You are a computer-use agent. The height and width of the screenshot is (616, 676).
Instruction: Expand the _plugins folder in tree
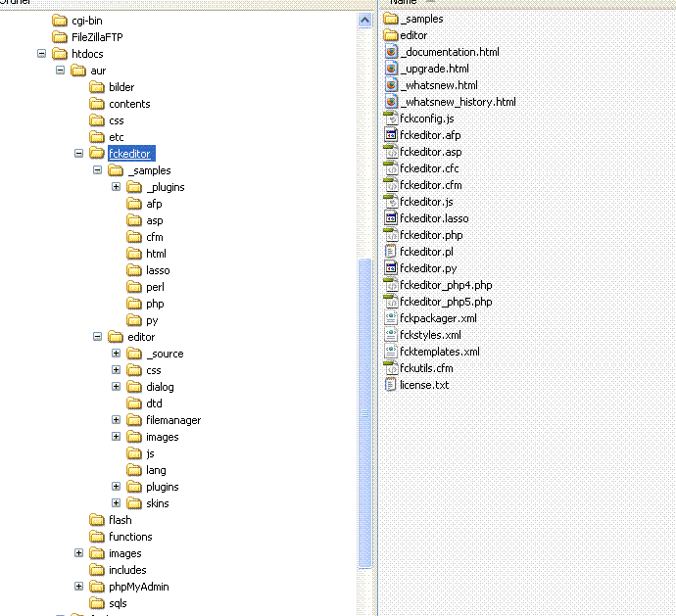click(117, 187)
